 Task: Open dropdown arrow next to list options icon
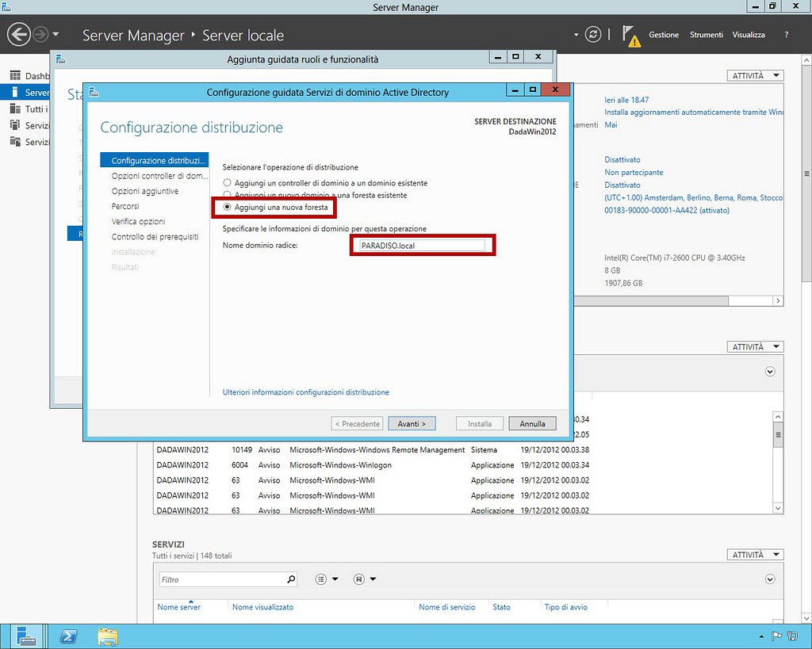coord(335,579)
